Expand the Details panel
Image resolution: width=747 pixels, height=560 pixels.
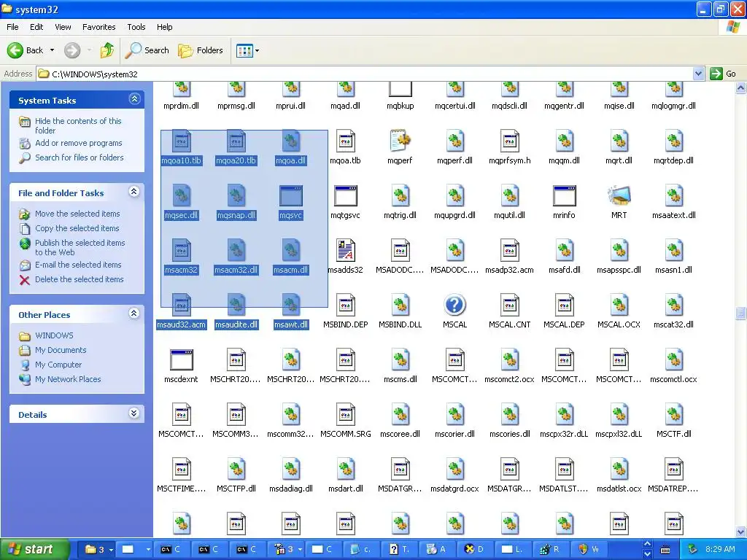click(134, 413)
